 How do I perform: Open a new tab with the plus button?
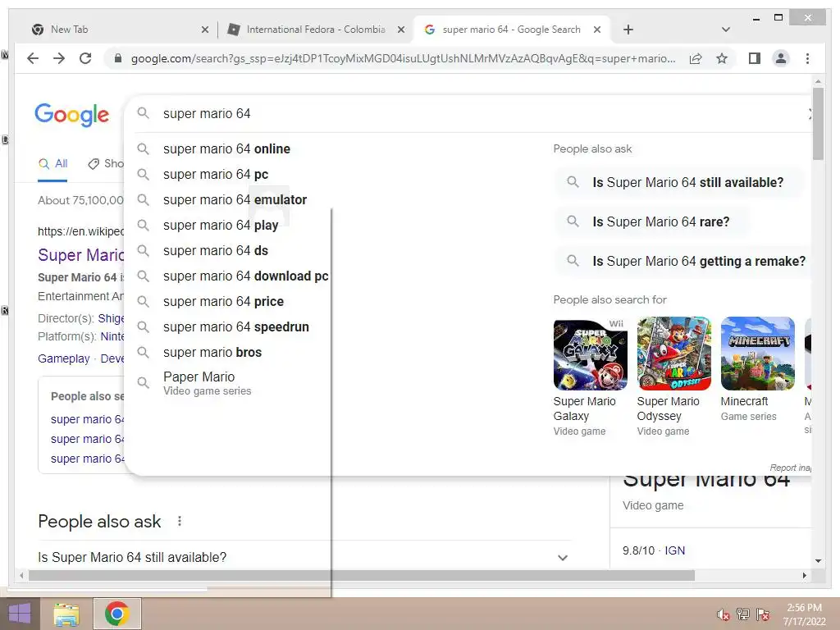click(x=628, y=30)
